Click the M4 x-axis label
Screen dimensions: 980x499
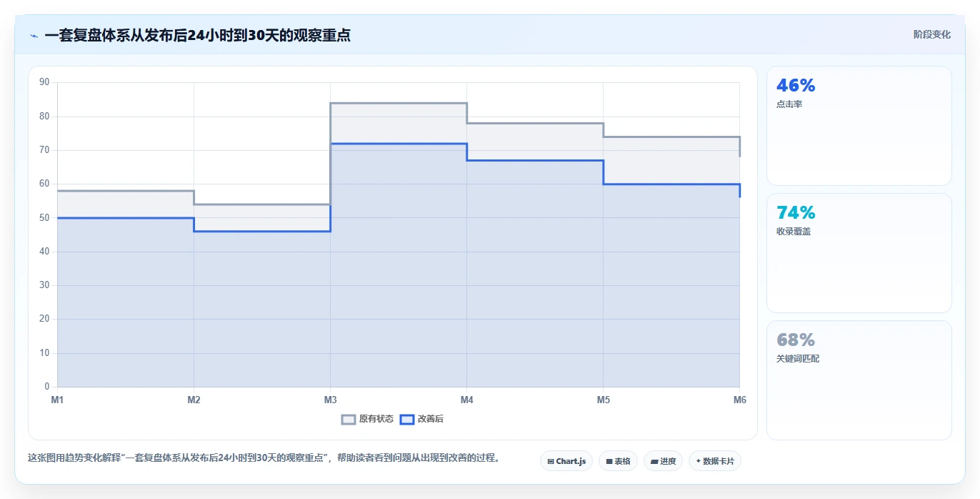coord(466,400)
